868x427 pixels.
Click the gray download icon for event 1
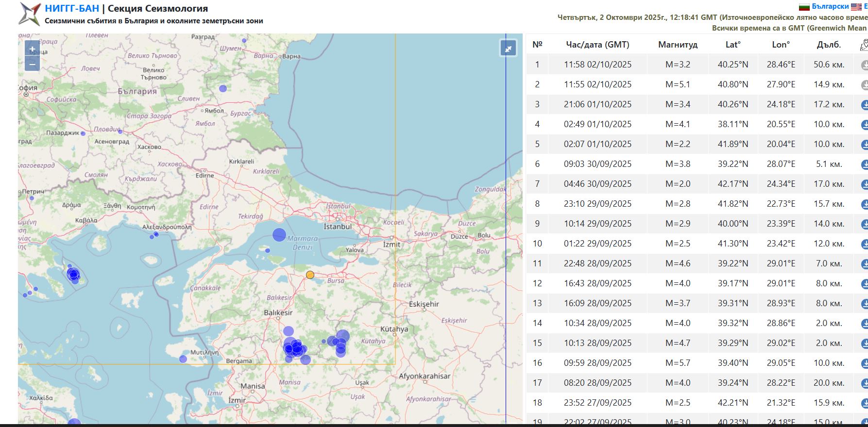(x=865, y=65)
